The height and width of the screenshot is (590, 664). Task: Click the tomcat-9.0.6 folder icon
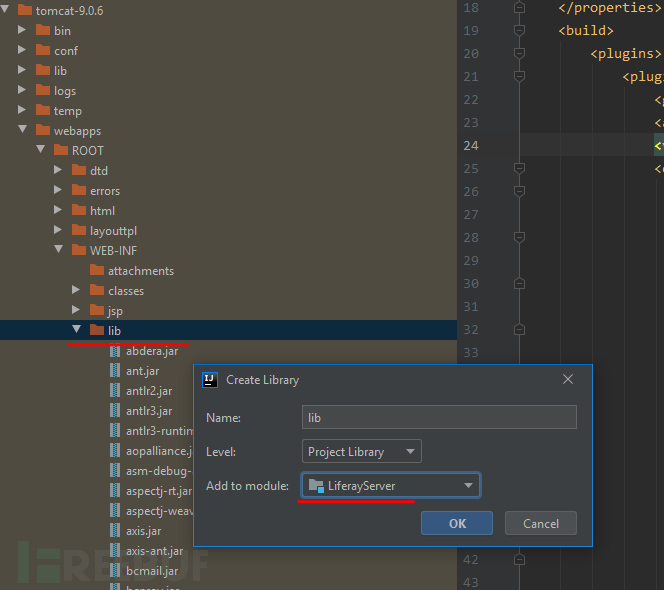[x=25, y=10]
